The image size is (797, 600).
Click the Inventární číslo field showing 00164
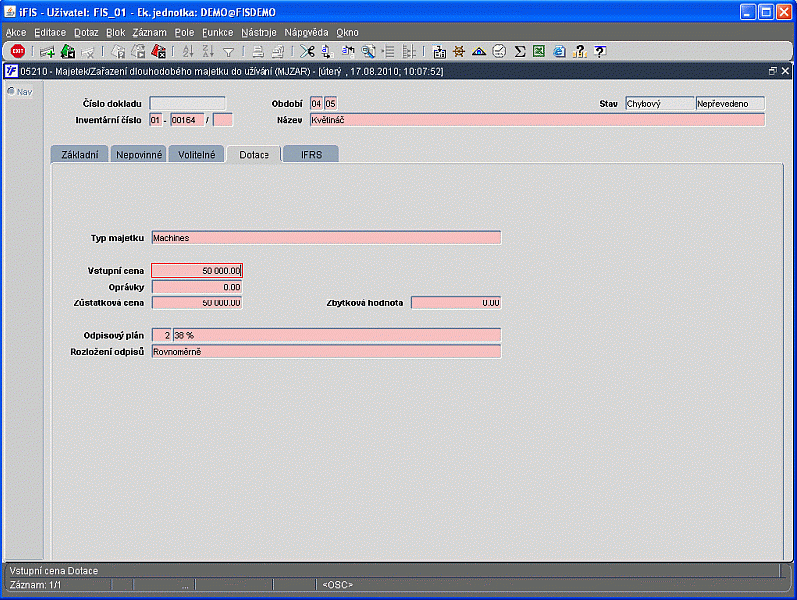click(x=187, y=120)
